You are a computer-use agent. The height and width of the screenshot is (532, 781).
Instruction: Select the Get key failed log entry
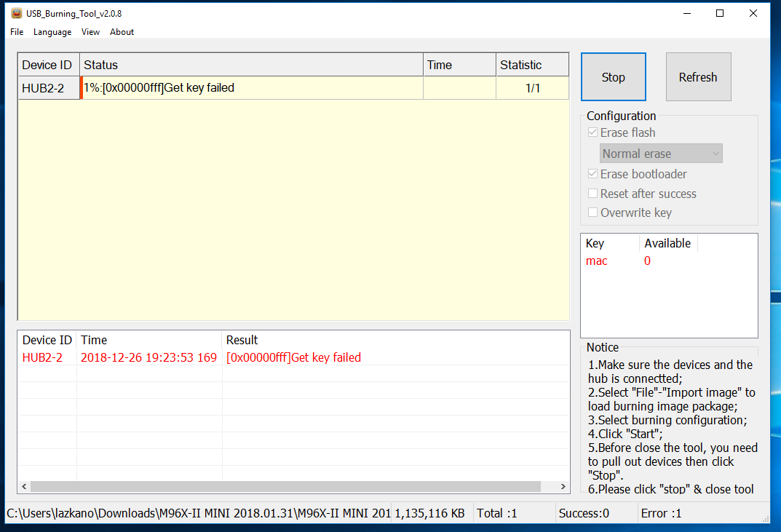pos(293,357)
